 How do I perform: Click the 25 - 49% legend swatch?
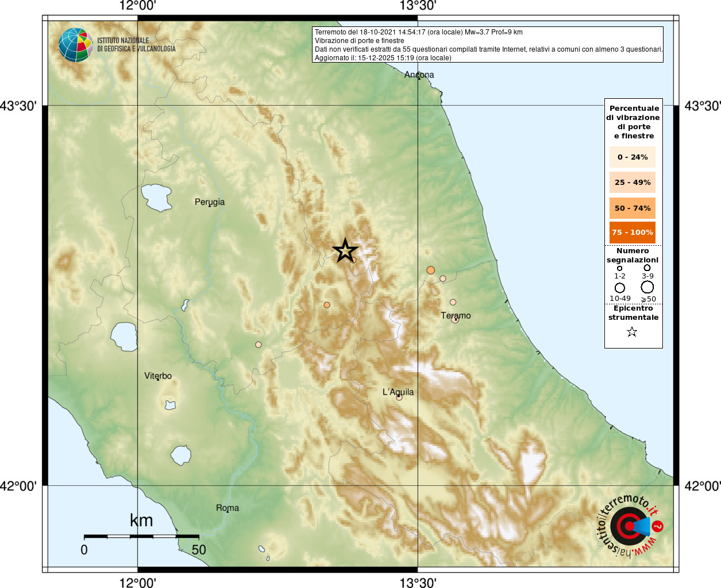coord(633,183)
